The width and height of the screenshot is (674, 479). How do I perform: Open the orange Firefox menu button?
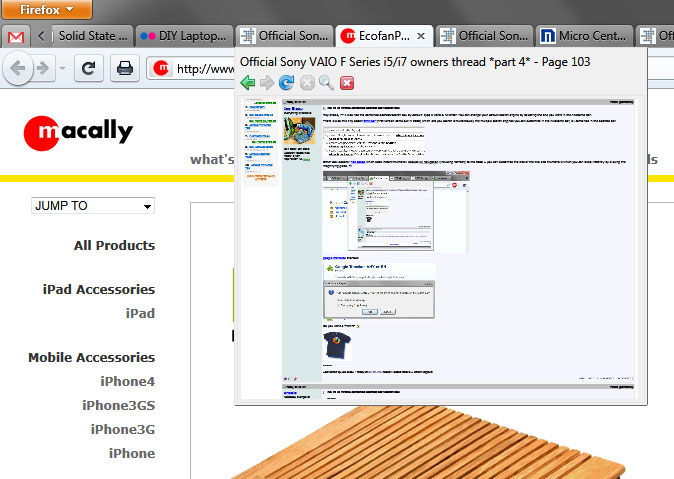(46, 9)
